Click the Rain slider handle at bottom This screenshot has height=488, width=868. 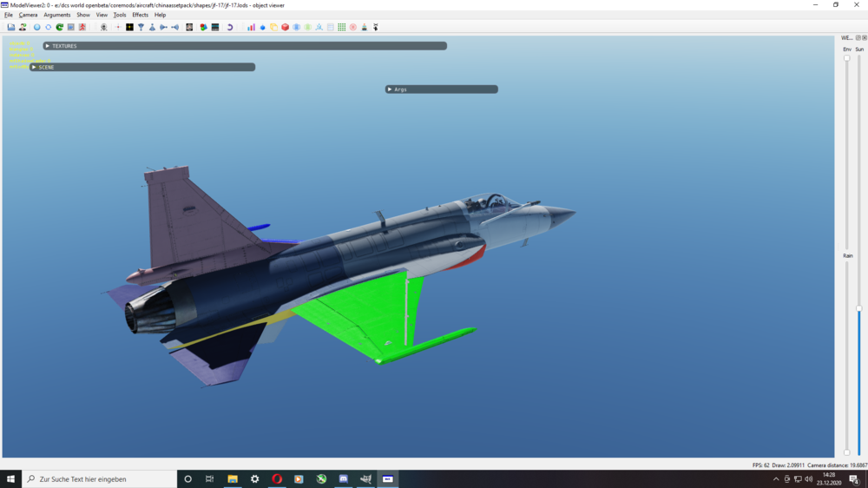[847, 452]
